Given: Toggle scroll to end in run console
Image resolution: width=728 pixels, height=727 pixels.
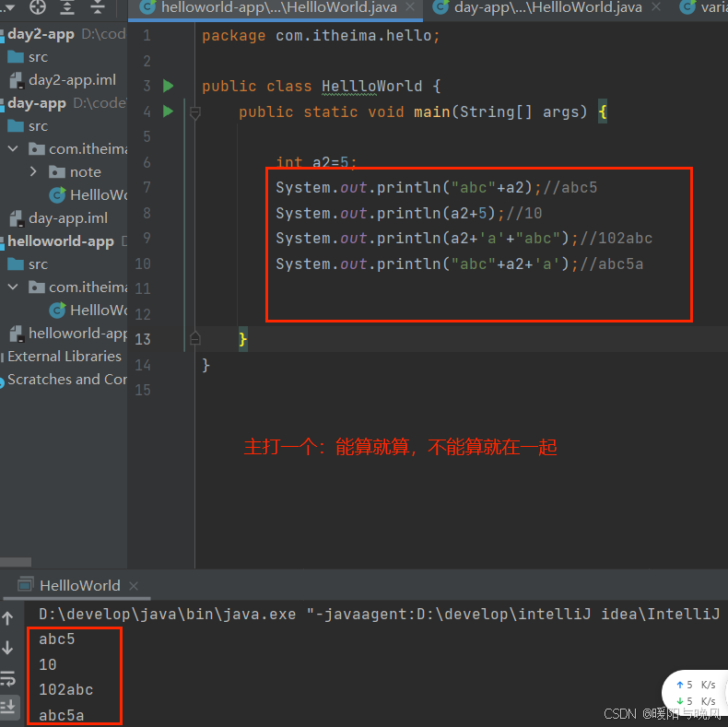Looking at the screenshot, I should (8, 707).
